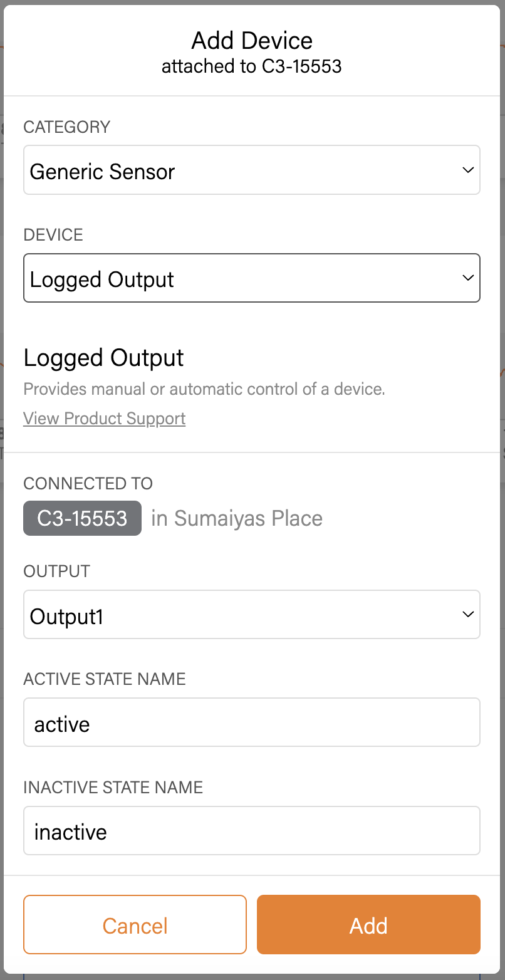Click the CONNECTED TO label
The height and width of the screenshot is (980, 505).
[88, 484]
